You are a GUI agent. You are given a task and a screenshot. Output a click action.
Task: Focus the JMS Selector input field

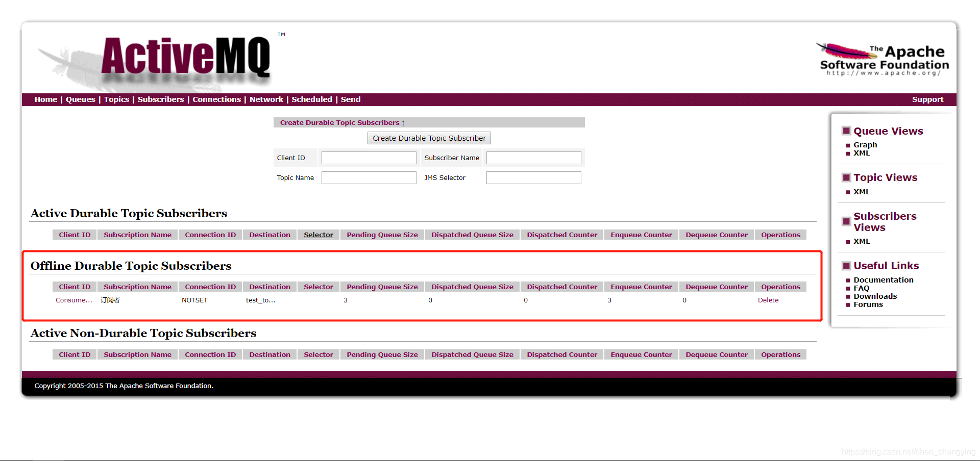click(534, 177)
